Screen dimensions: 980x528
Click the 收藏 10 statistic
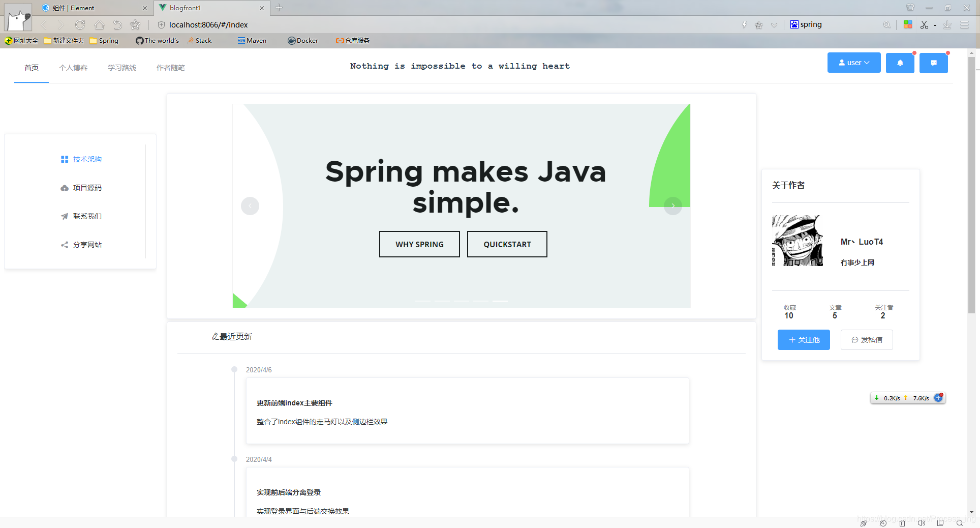click(x=789, y=312)
